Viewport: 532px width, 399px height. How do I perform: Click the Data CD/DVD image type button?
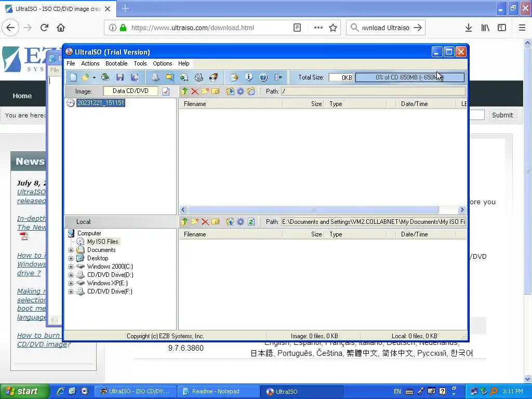pyautogui.click(x=130, y=91)
